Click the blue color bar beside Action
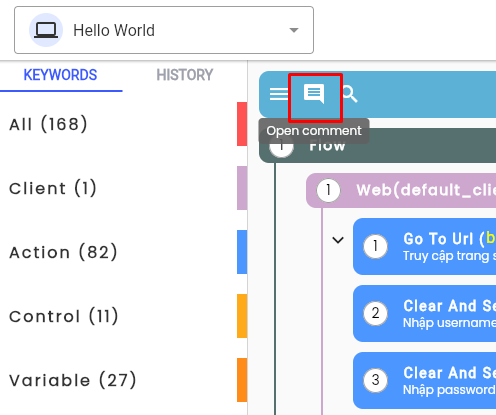The width and height of the screenshot is (496, 415). [x=242, y=252]
